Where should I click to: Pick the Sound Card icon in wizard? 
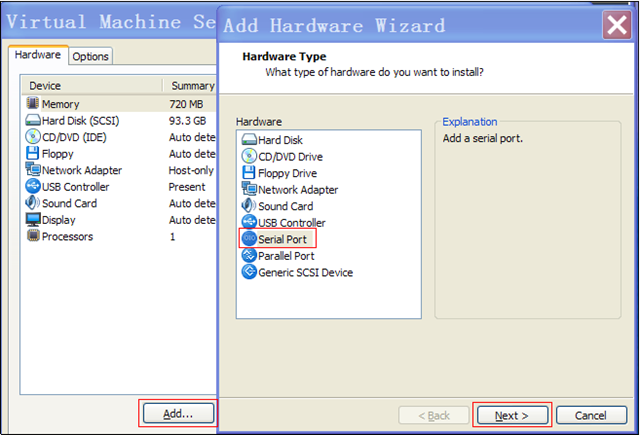pos(249,206)
